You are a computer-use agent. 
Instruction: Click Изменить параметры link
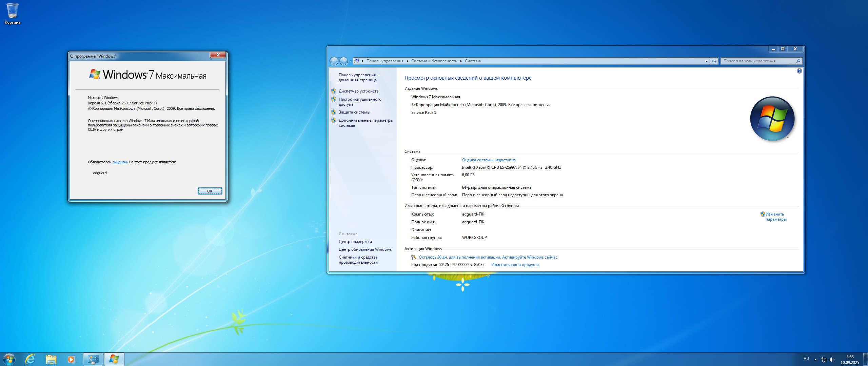[776, 217]
